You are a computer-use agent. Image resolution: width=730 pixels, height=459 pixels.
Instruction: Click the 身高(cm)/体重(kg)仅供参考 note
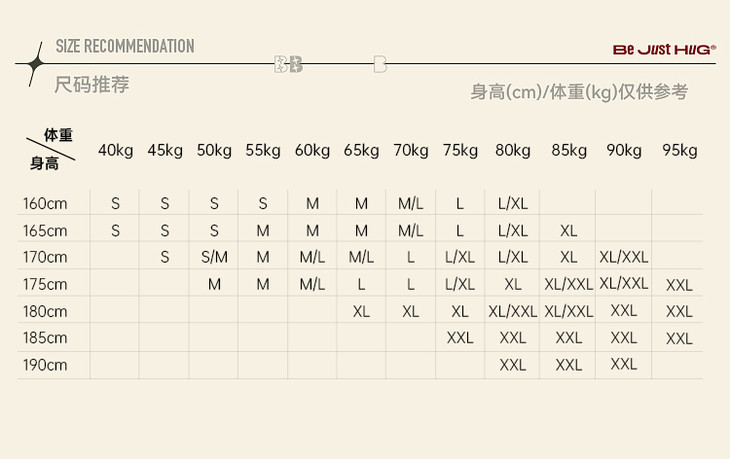point(579,92)
